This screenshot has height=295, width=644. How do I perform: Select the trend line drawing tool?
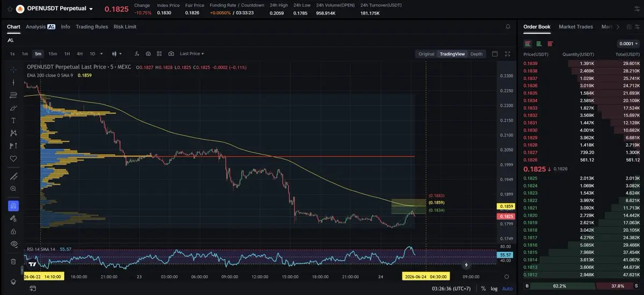13,82
